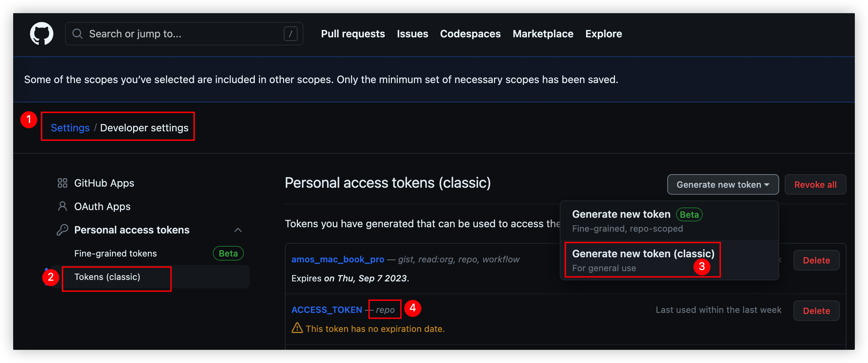This screenshot has height=363, width=868.
Task: Click the GitHub Apps grid icon
Action: click(x=63, y=183)
